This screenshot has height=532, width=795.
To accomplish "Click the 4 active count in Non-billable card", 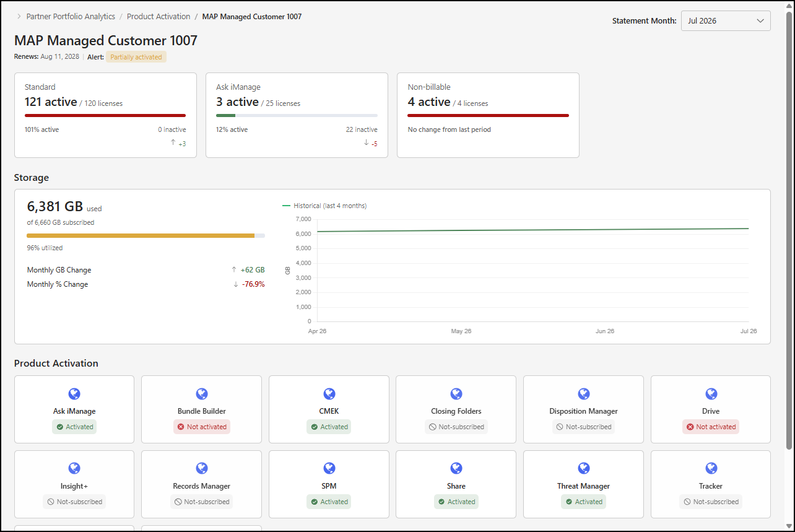I will tap(428, 102).
